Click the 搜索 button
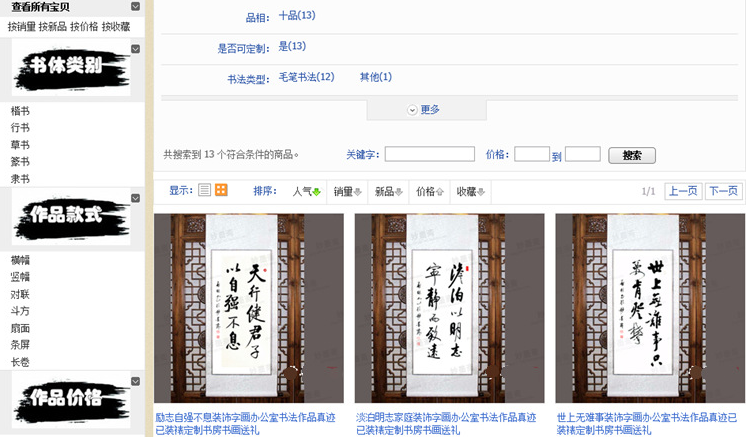 (632, 155)
